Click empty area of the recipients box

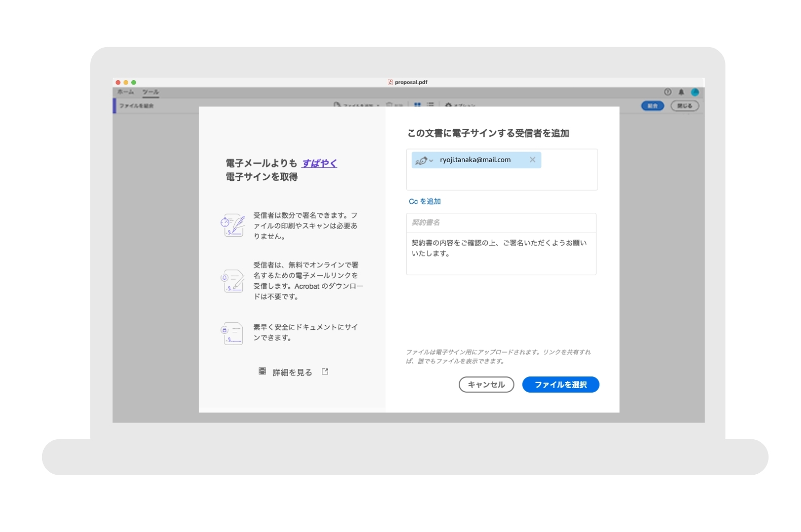click(501, 179)
